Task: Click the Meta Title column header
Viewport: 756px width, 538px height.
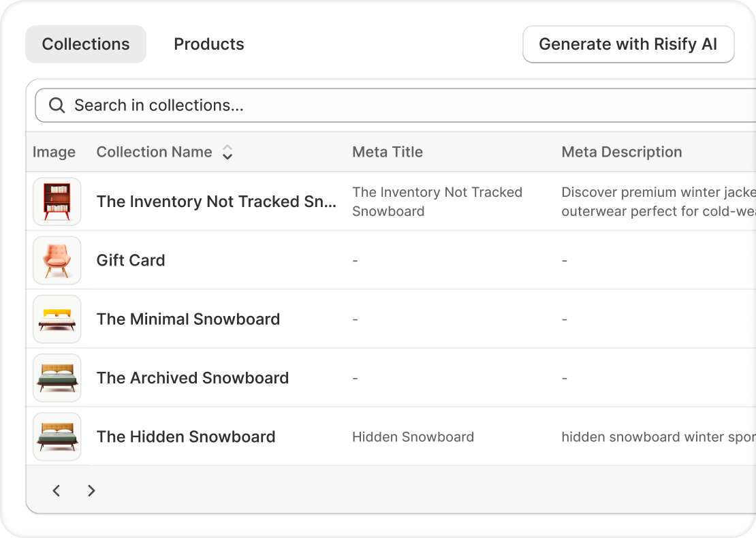Action: [388, 152]
